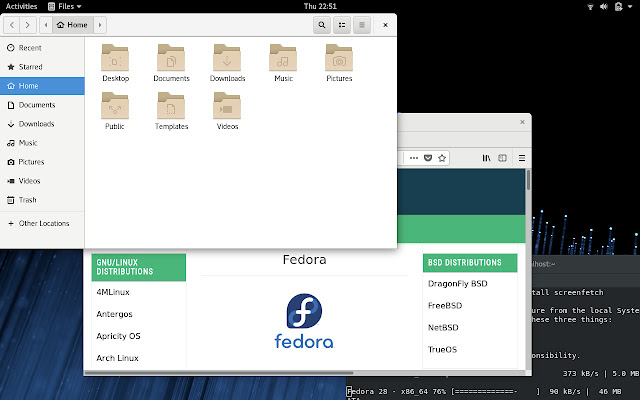The width and height of the screenshot is (640, 400).
Task: Click the search icon in Files
Action: [322, 25]
